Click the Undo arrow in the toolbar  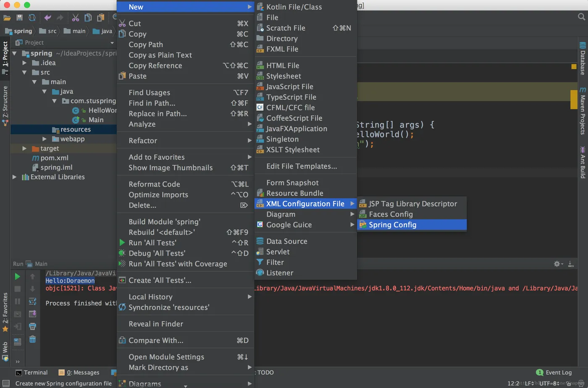coord(47,18)
